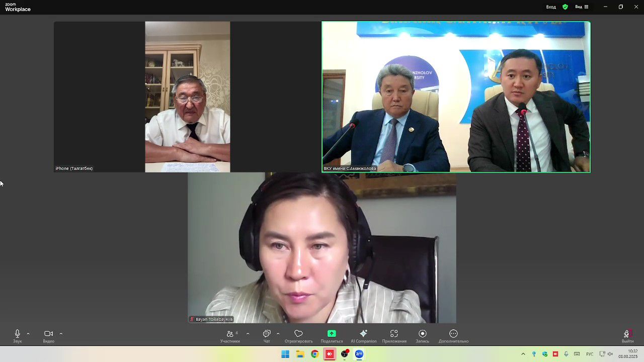This screenshot has width=644, height=362.
Task: Toggle camera with the Видео button
Action: (x=48, y=336)
